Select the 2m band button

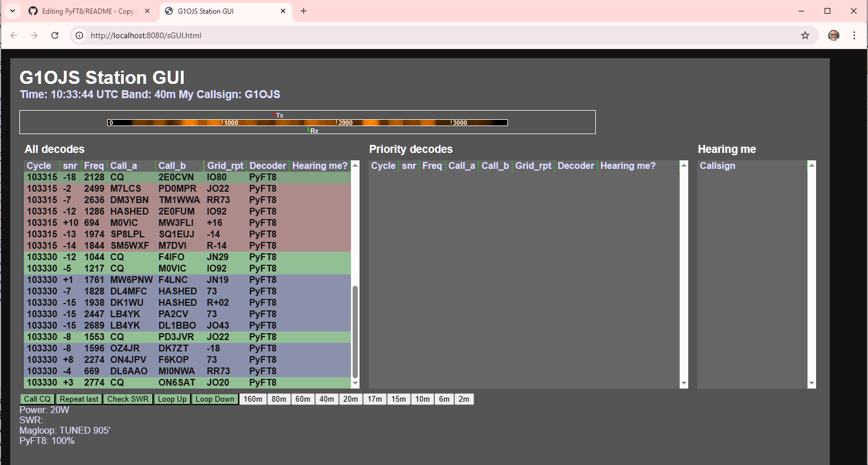464,399
